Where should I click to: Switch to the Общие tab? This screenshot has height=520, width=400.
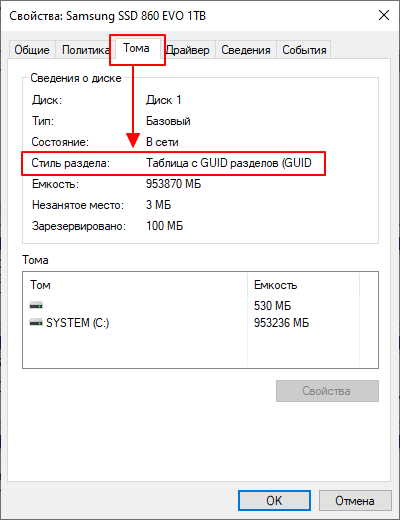click(x=32, y=50)
